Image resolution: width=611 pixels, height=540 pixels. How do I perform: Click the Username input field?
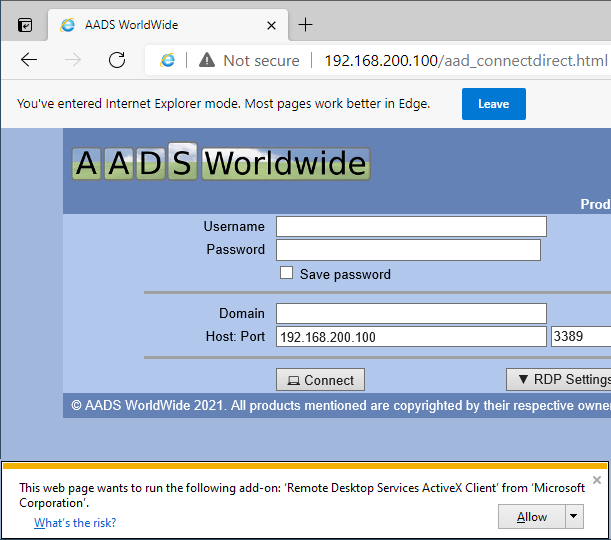click(x=411, y=226)
